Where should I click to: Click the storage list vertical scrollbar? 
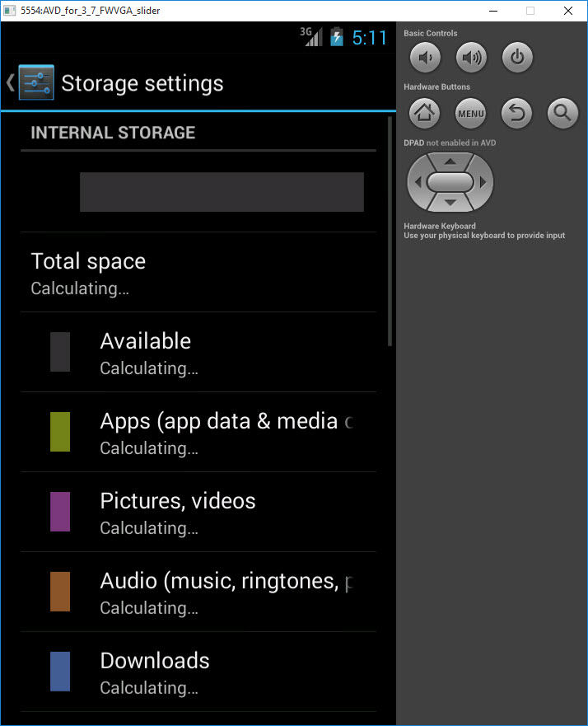[390, 231]
